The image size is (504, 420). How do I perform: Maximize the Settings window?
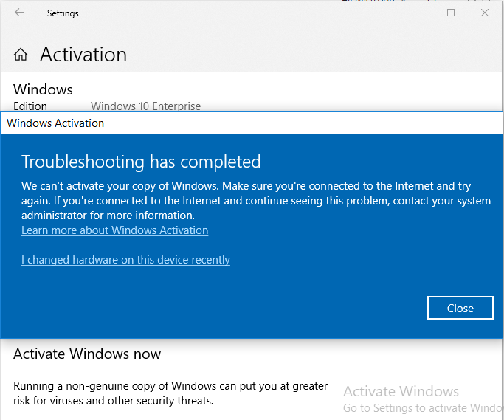coord(451,13)
